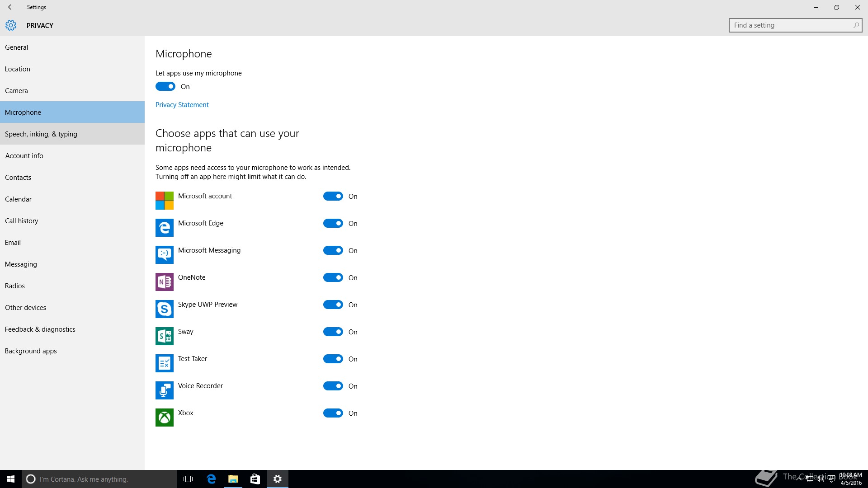Click the Cortana search box
Image resolution: width=868 pixels, height=488 pixels.
(x=99, y=479)
